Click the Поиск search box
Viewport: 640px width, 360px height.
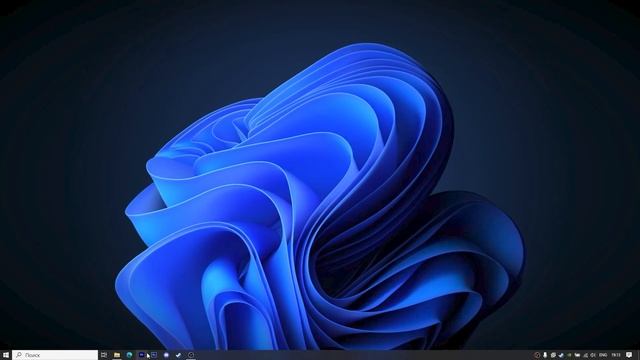point(55,355)
